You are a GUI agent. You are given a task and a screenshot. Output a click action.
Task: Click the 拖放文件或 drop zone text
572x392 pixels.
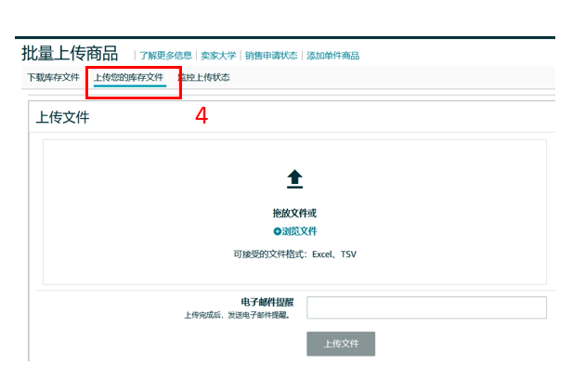click(x=294, y=213)
